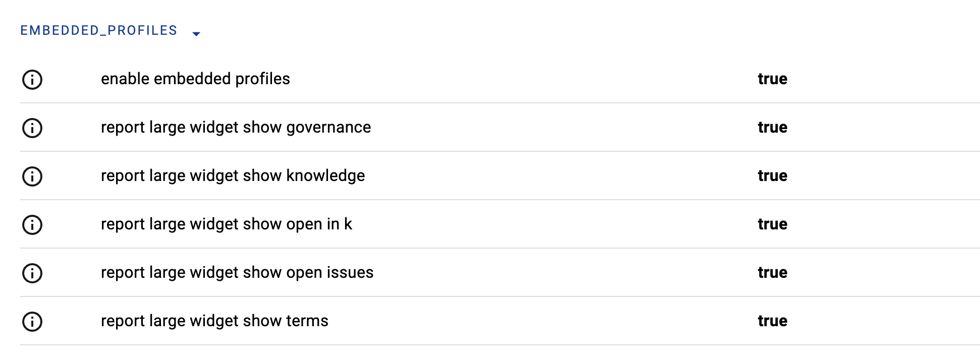Viewport: 980px width, 362px height.
Task: Click true value for show open issues
Action: pos(772,273)
